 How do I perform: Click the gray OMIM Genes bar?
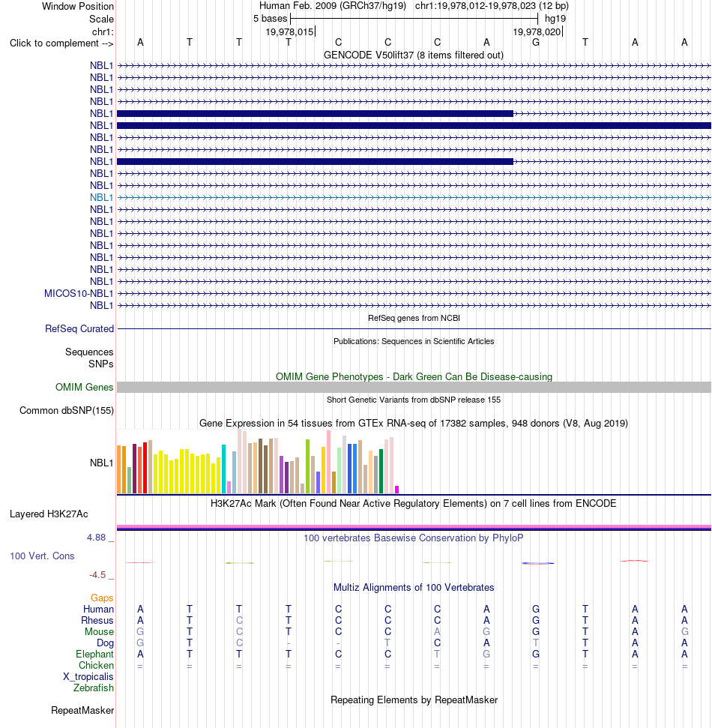tap(414, 387)
